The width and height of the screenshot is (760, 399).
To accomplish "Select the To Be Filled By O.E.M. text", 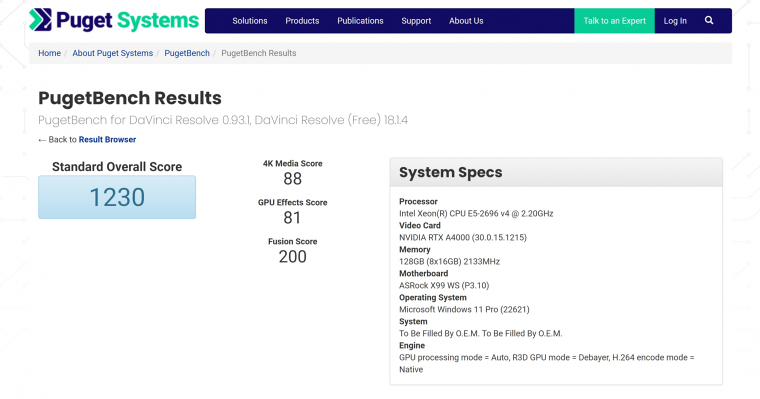I will pos(481,334).
